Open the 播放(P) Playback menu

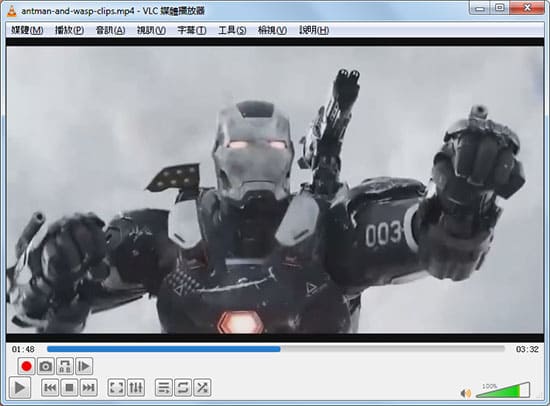pos(69,30)
